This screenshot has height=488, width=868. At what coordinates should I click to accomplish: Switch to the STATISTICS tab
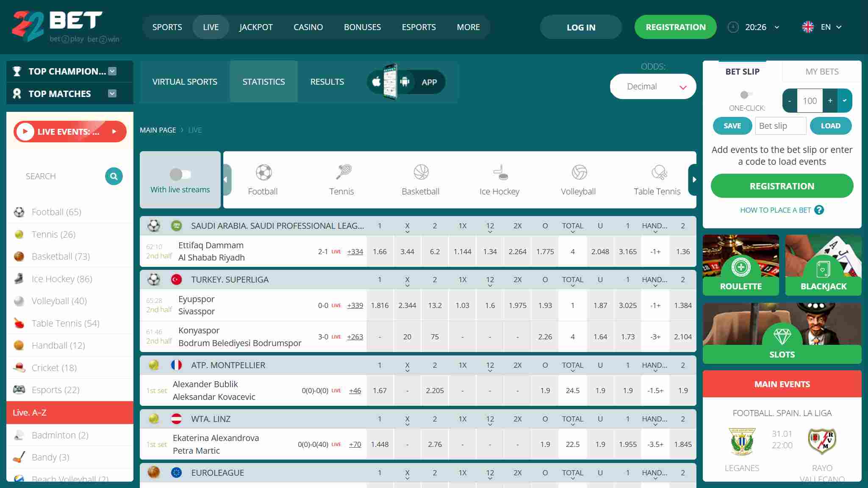point(263,82)
